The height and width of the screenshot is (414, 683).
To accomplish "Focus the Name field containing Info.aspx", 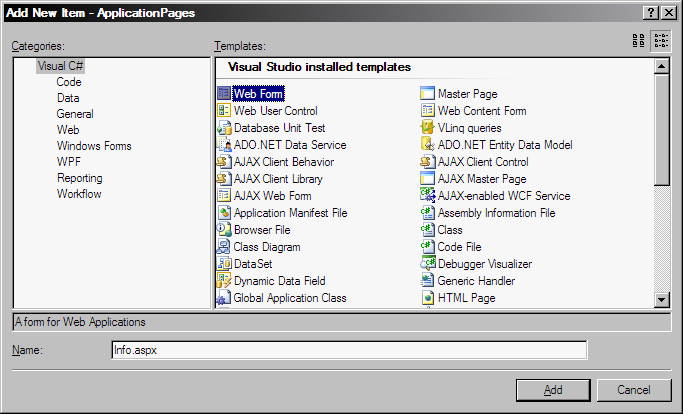I will [x=349, y=350].
